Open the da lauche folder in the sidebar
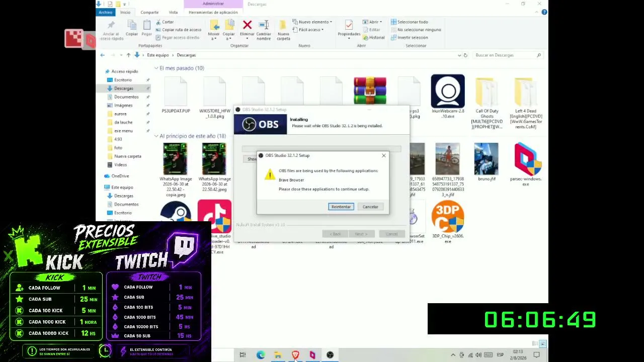This screenshot has width=644, height=362. tap(123, 123)
